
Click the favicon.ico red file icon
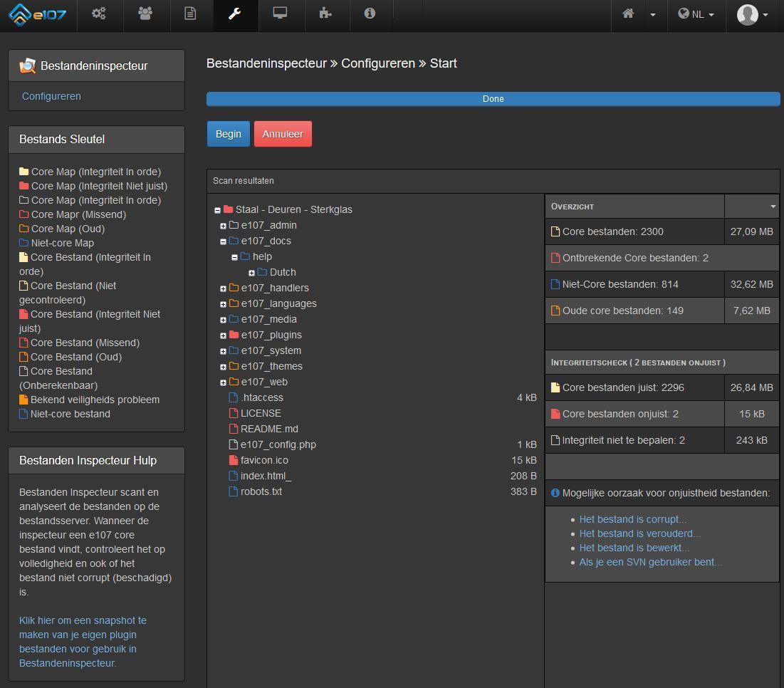[x=233, y=460]
